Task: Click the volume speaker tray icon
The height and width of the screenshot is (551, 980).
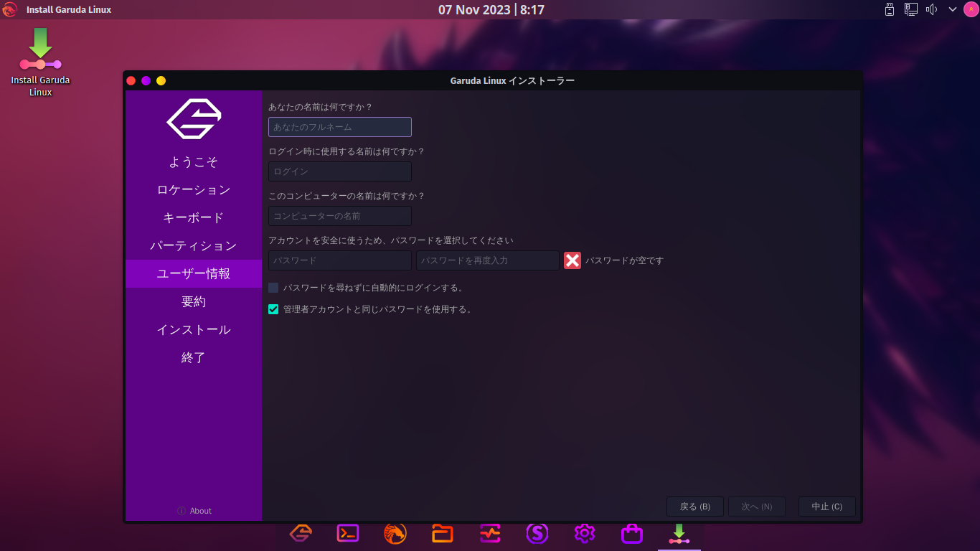Action: tap(932, 9)
